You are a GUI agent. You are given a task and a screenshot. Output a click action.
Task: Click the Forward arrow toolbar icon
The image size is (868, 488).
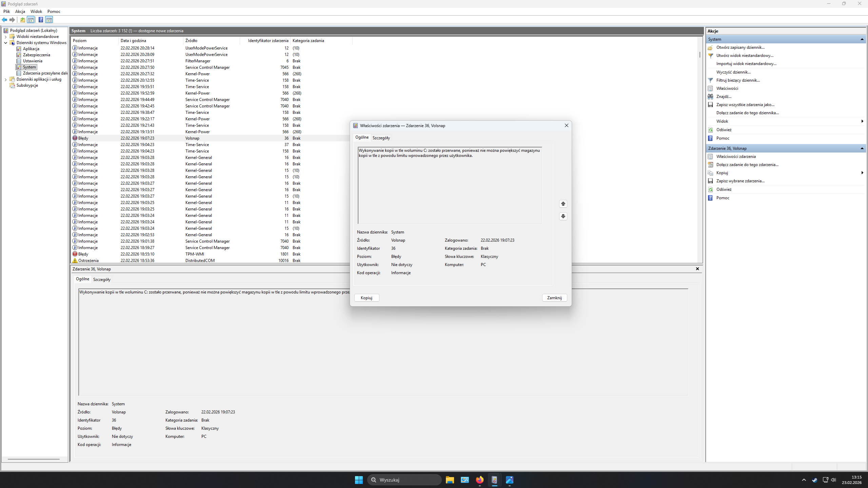tap(12, 20)
